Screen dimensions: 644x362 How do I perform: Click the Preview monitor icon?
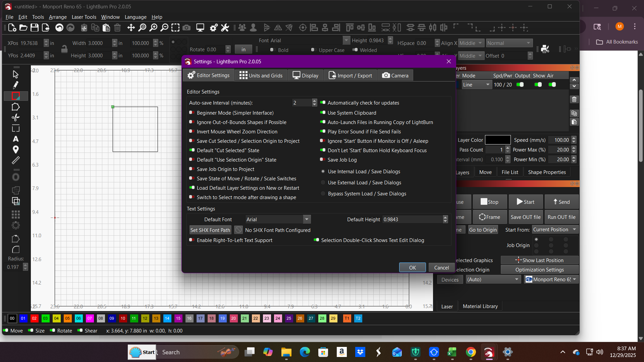[x=200, y=28]
